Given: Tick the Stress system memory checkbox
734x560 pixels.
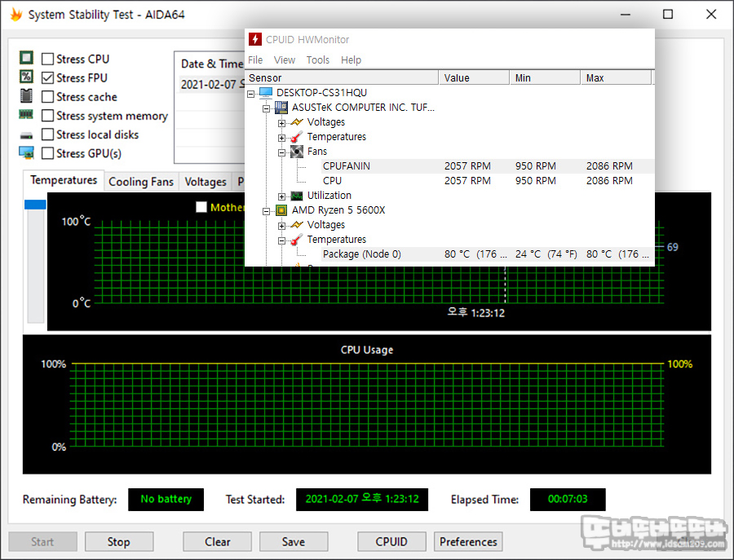Looking at the screenshot, I should tap(47, 116).
